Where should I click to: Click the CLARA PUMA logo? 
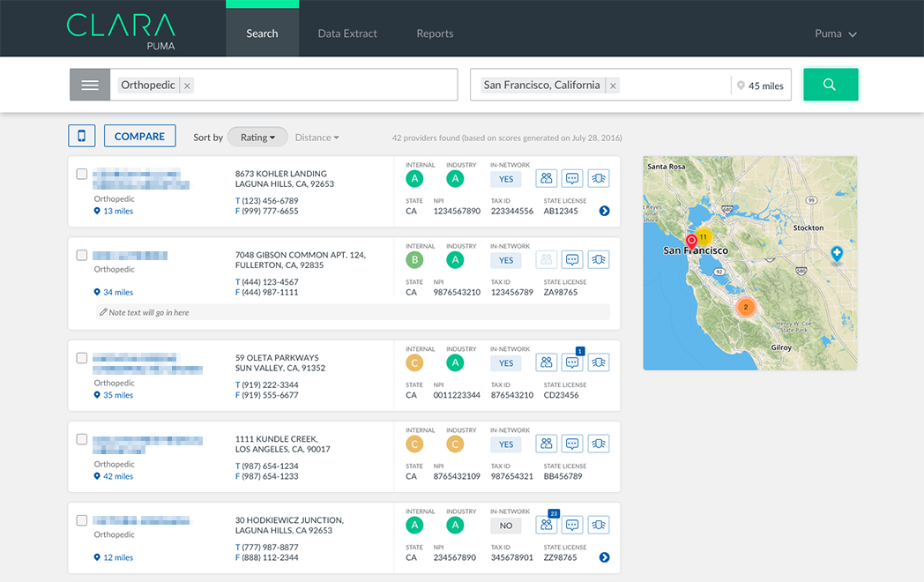[121, 31]
